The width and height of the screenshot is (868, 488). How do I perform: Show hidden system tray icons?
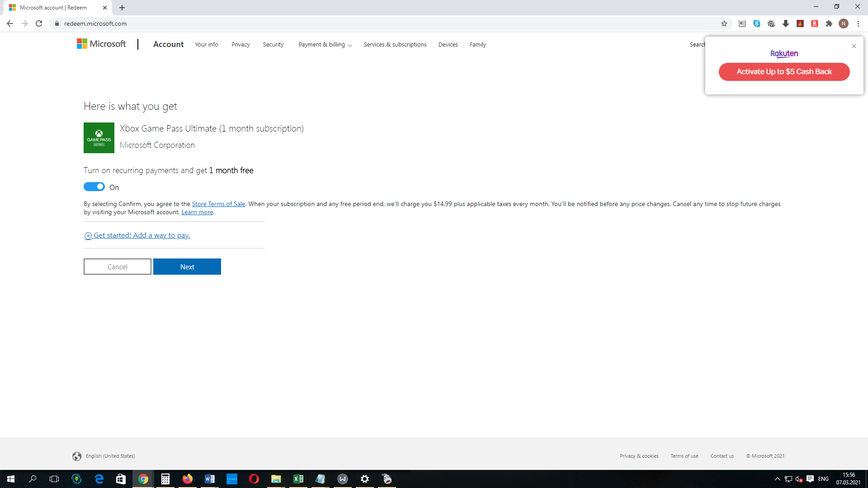coord(778,479)
